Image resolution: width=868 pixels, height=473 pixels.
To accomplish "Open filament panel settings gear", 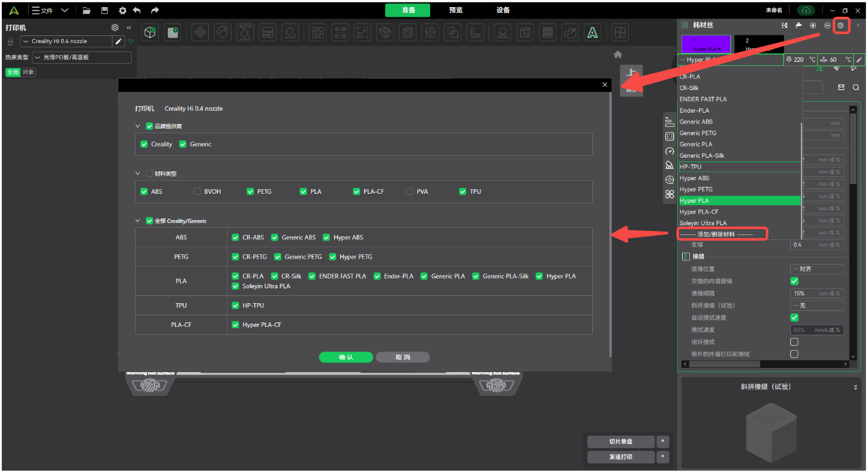I will 840,25.
